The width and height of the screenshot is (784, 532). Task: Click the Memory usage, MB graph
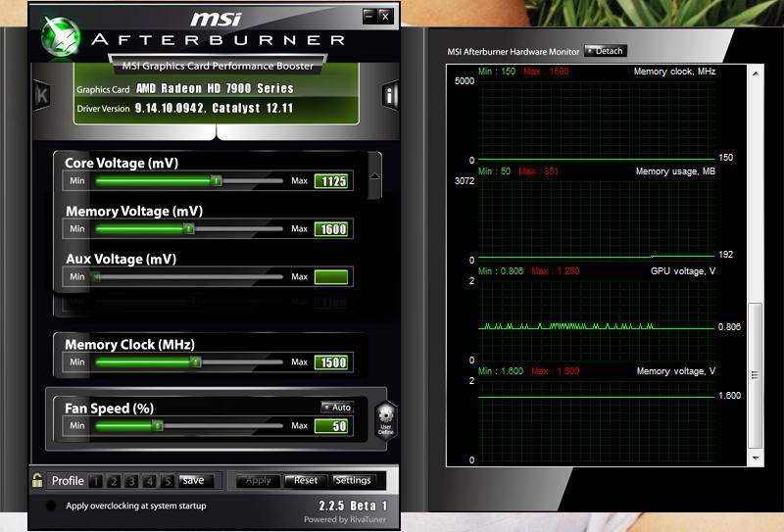tap(596, 220)
